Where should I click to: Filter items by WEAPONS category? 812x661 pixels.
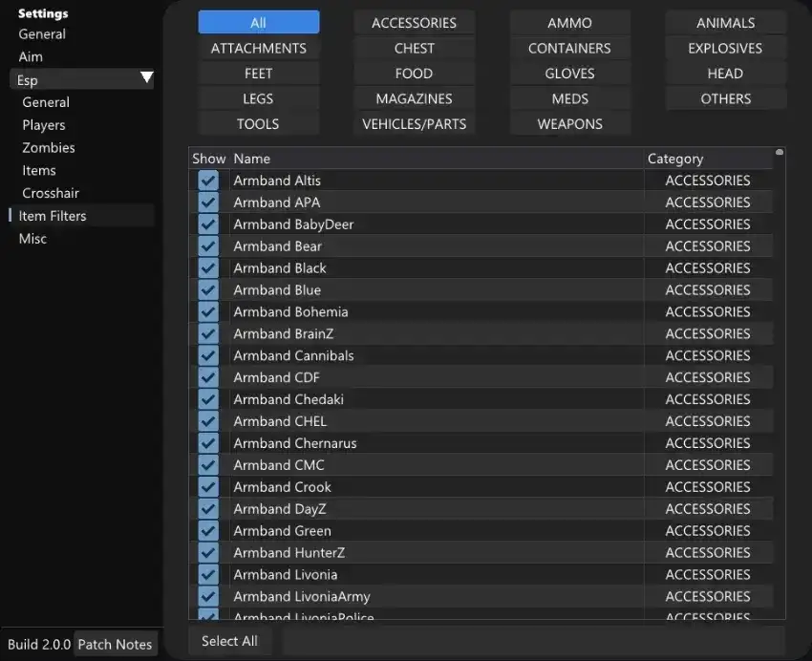pos(569,123)
